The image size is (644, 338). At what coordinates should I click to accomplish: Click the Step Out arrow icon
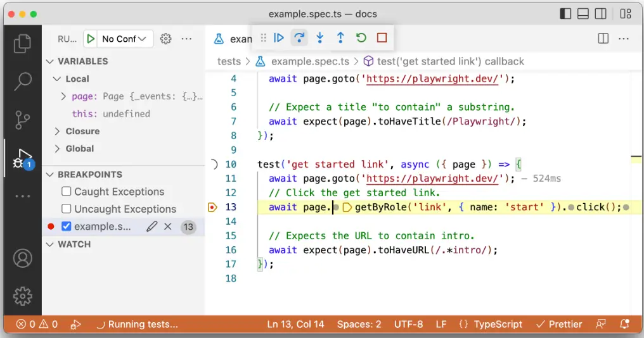pos(340,38)
